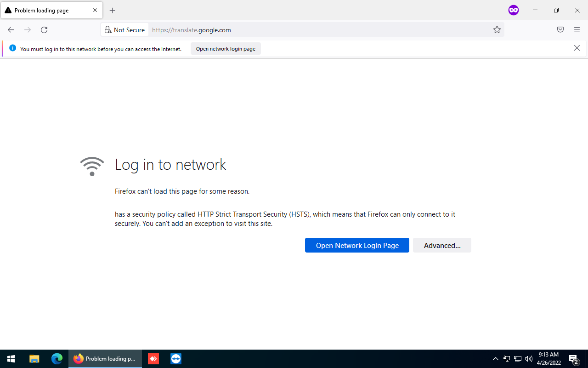Click the URL address field
Viewport: 588px width, 368px height.
tap(317, 30)
